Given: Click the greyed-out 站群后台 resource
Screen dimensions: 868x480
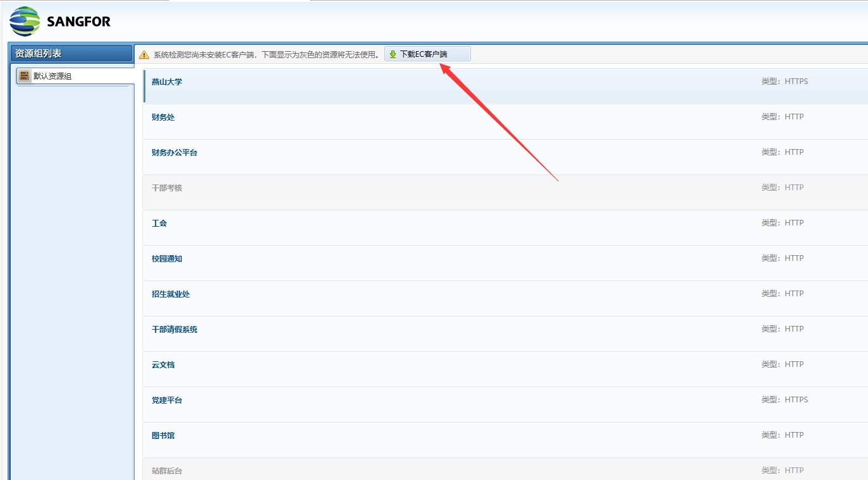Looking at the screenshot, I should click(x=167, y=471).
